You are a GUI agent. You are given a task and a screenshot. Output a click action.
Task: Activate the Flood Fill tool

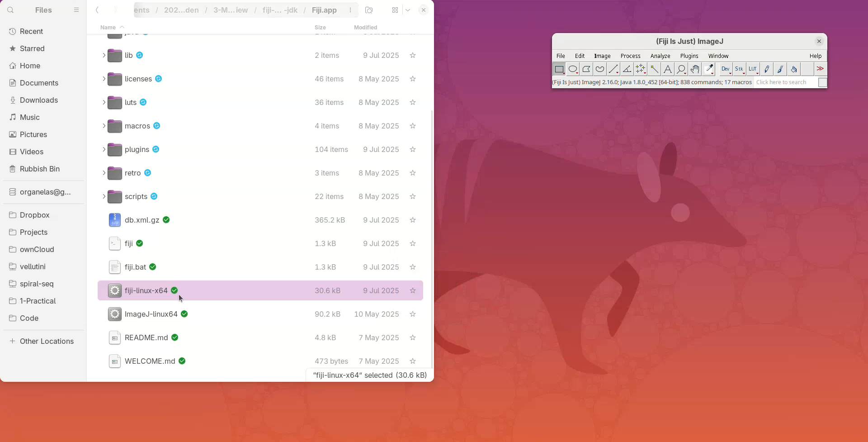point(794,69)
